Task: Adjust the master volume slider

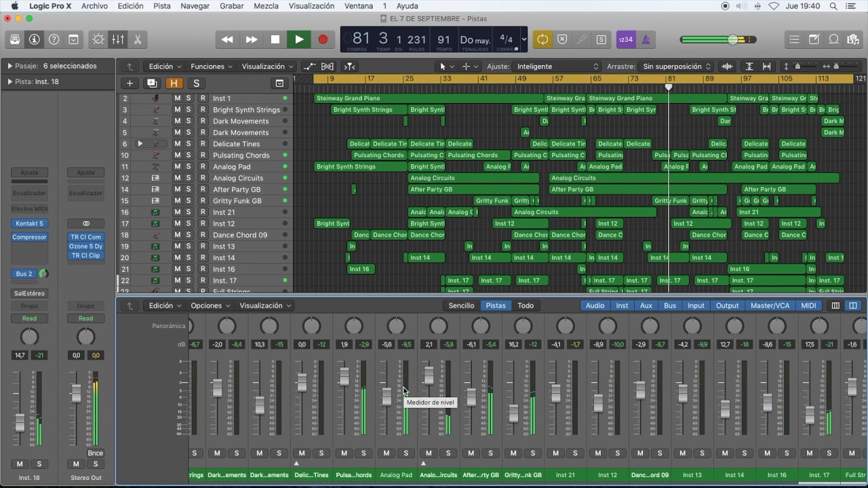Action: [733, 39]
